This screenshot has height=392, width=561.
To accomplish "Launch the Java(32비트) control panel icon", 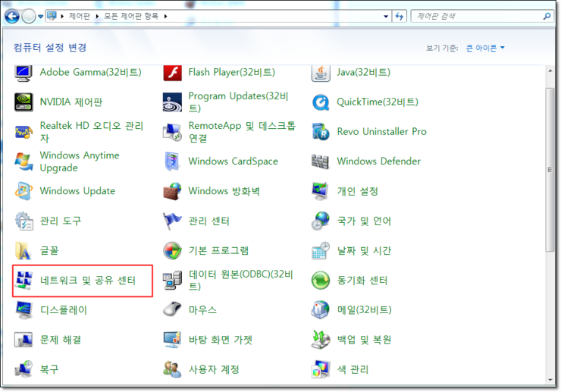I will click(x=321, y=73).
